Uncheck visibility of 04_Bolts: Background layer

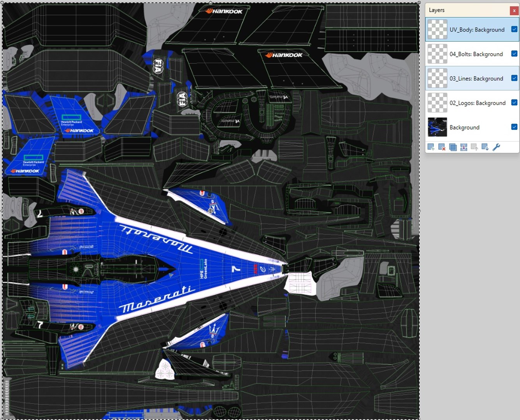point(514,54)
